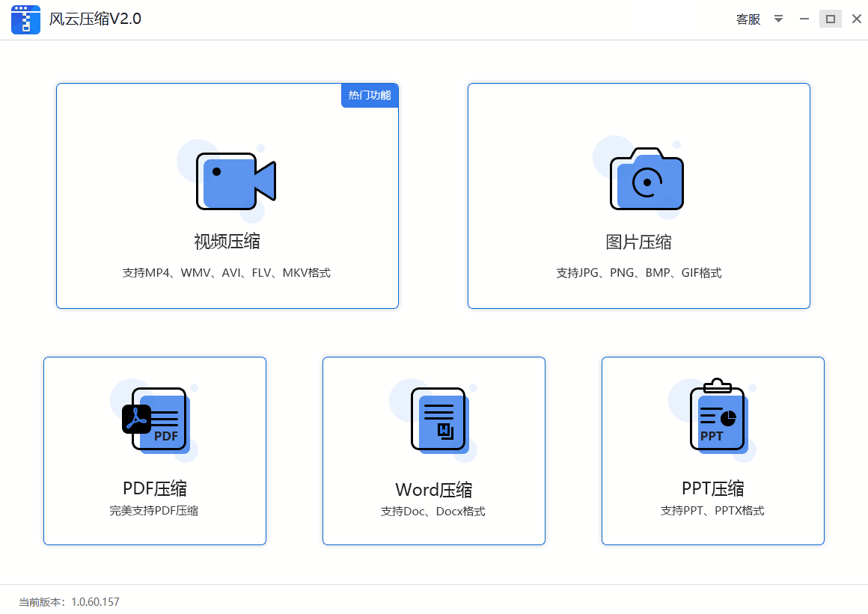Click the PPT clipboard icon for PPT压缩
The image size is (868, 614).
[716, 417]
